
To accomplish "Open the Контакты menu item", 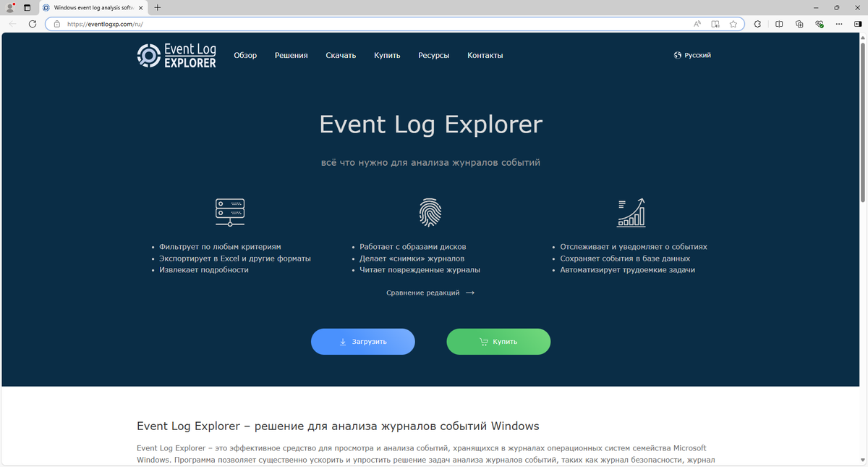I will click(x=485, y=55).
